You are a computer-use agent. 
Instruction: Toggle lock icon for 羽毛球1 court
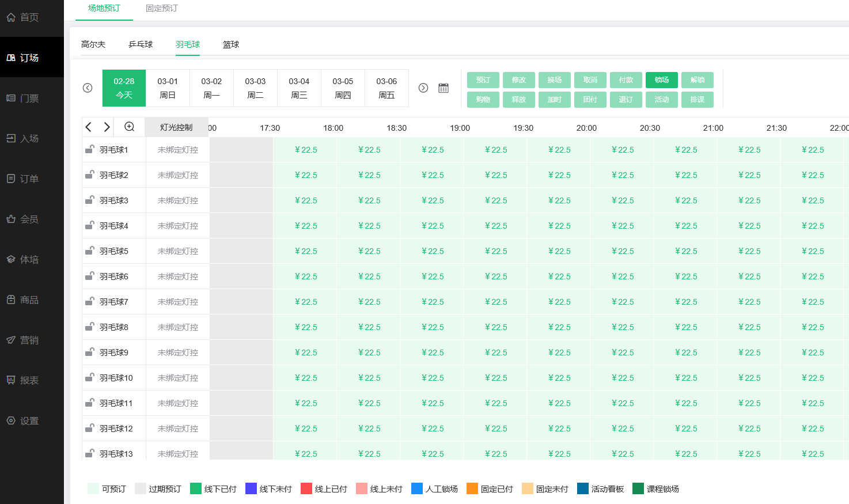tap(90, 150)
